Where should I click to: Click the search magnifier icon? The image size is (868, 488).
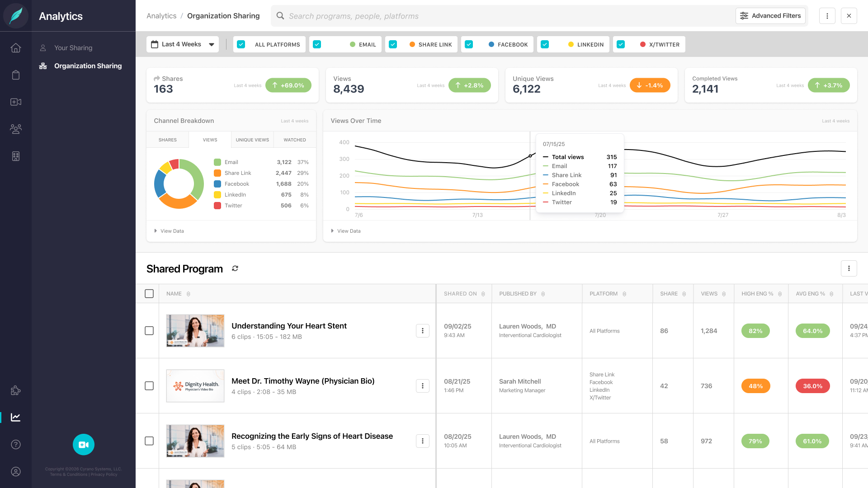(280, 16)
